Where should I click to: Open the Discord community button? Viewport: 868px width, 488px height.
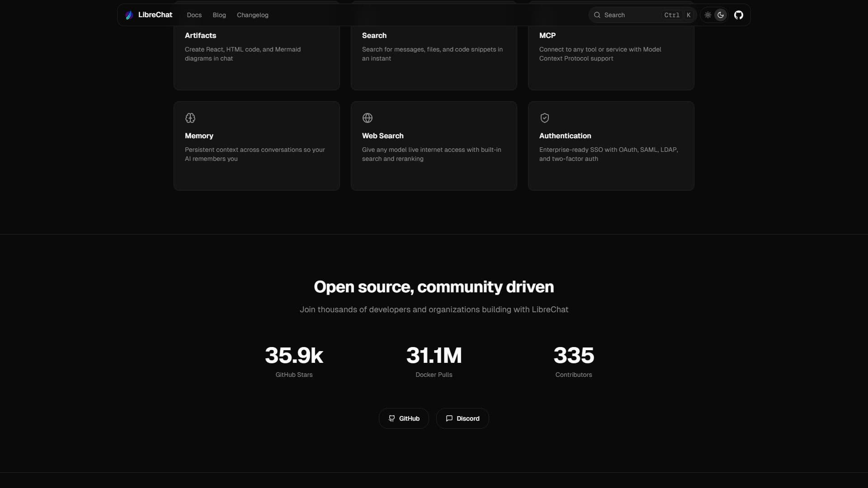[462, 418]
